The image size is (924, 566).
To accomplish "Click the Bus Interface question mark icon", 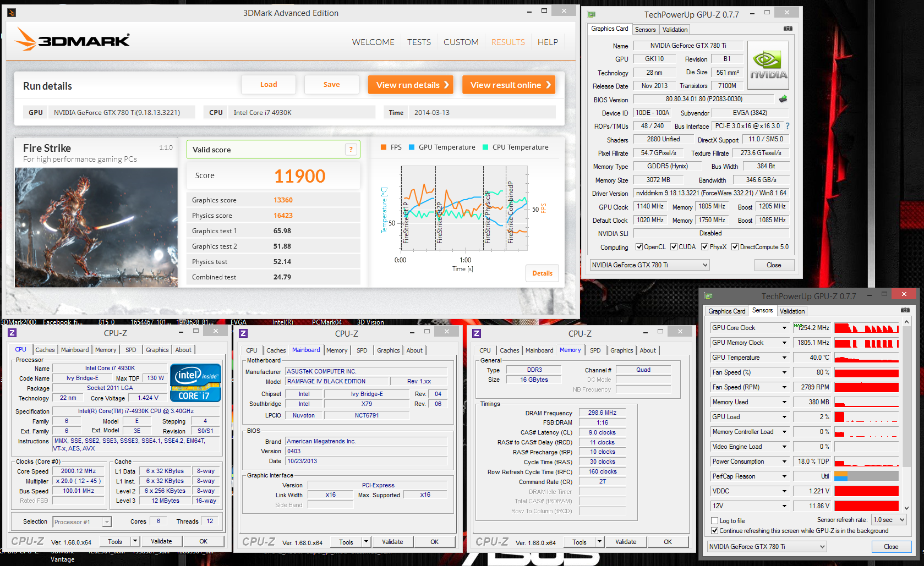I will (788, 126).
